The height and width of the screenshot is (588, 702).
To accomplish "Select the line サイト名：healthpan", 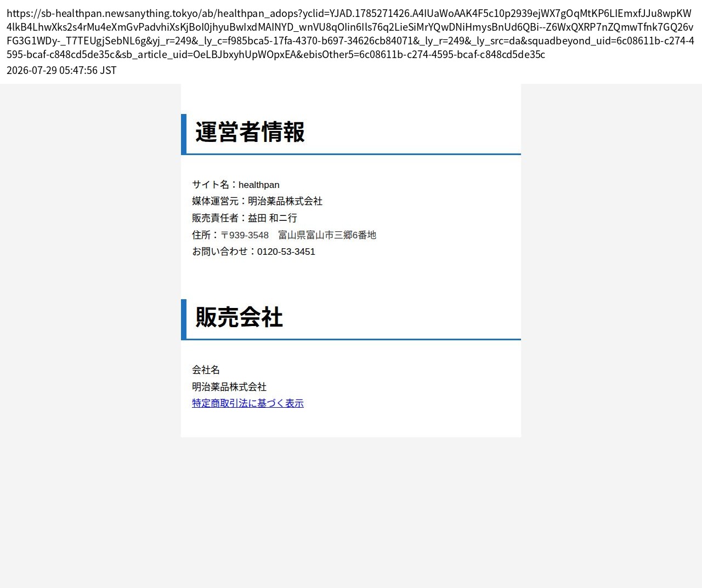I will 236,185.
